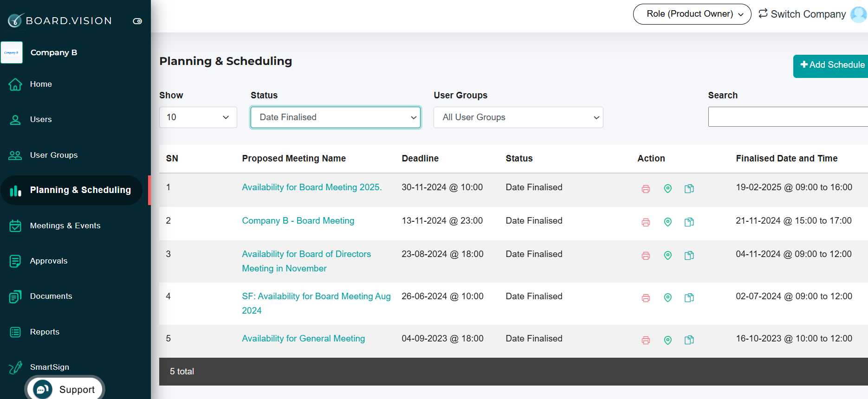
Task: Open Company B - Board Meeting link
Action: (298, 221)
